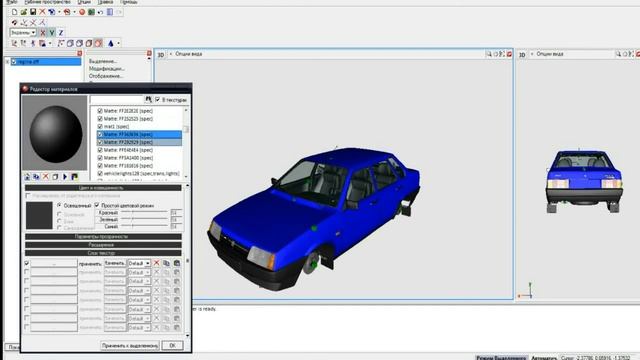The height and width of the screenshot is (360, 640).
Task: Open the Отображение... command group
Action: click(x=106, y=76)
